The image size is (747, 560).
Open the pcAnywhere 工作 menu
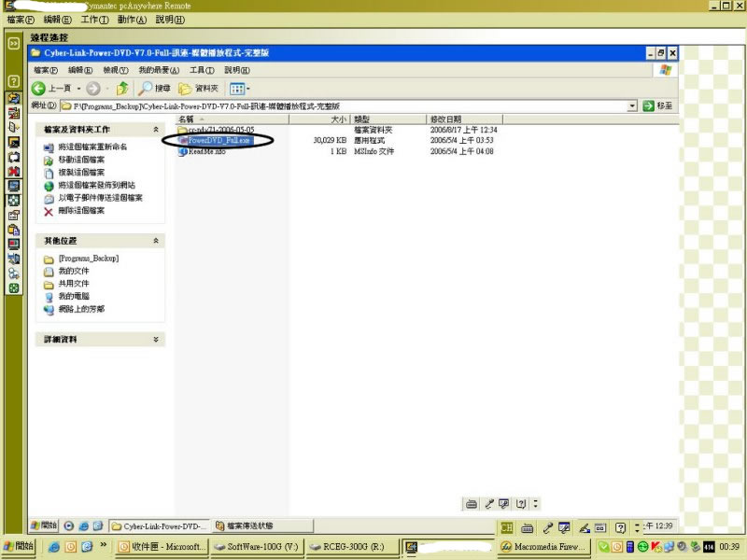click(94, 20)
